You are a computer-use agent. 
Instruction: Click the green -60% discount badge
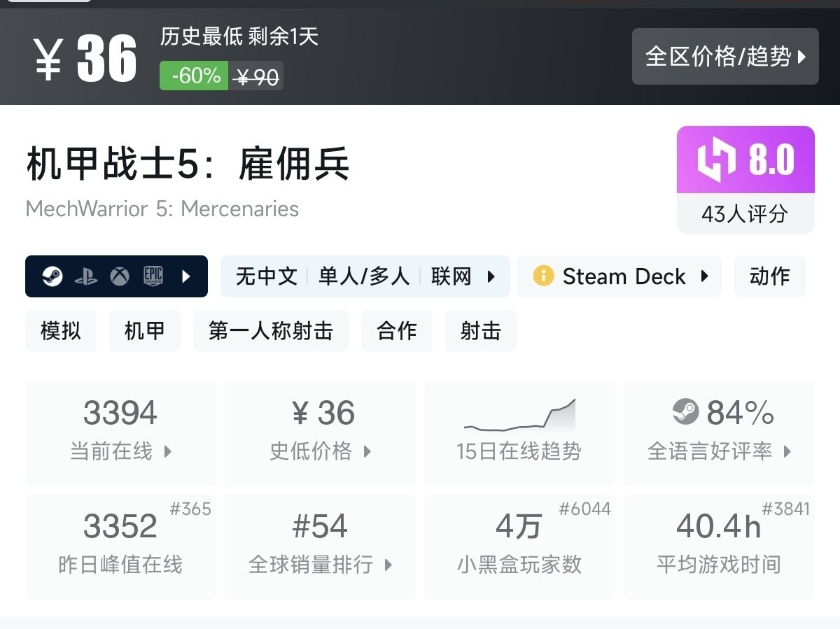tap(193, 76)
